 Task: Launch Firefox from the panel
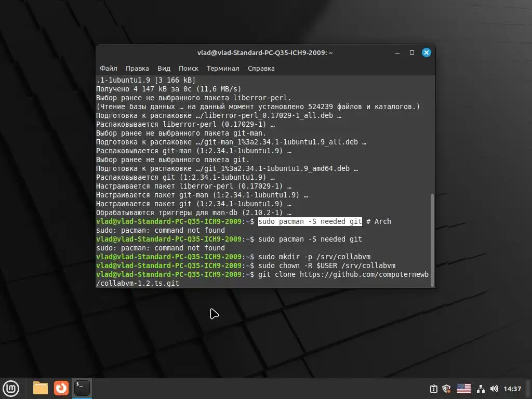pos(61,388)
